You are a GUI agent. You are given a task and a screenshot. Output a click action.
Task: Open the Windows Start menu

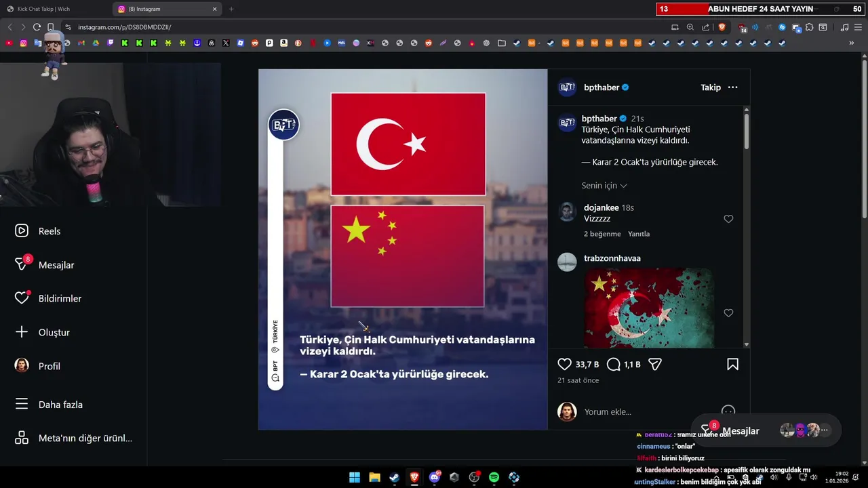[x=355, y=477]
